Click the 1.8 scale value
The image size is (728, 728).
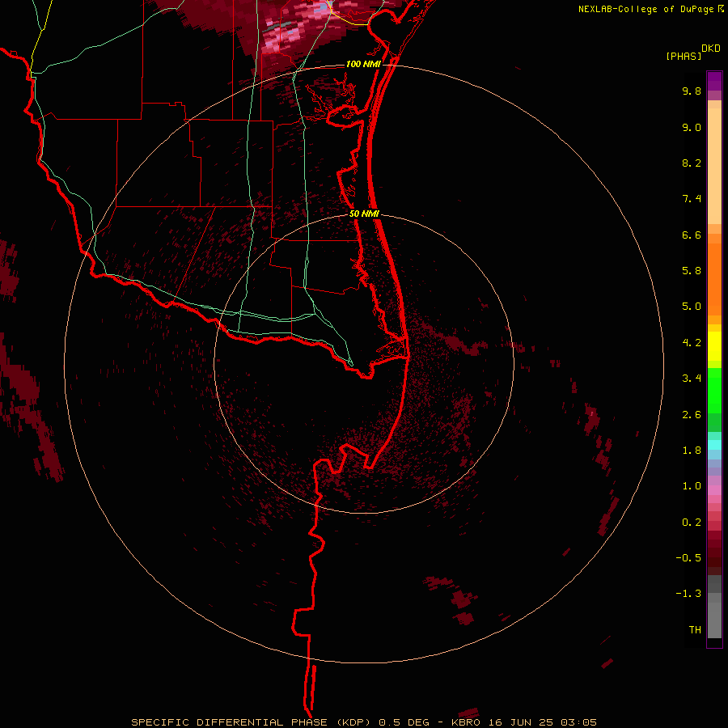692,451
